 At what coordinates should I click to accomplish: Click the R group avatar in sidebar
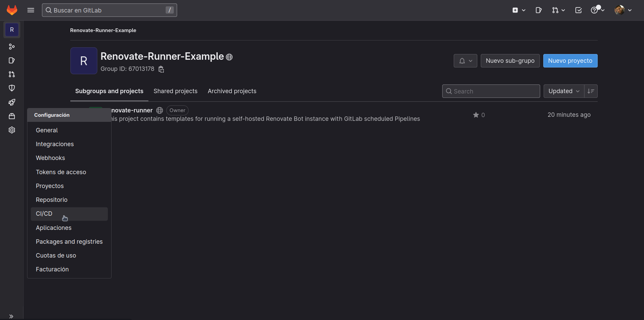pyautogui.click(x=12, y=30)
